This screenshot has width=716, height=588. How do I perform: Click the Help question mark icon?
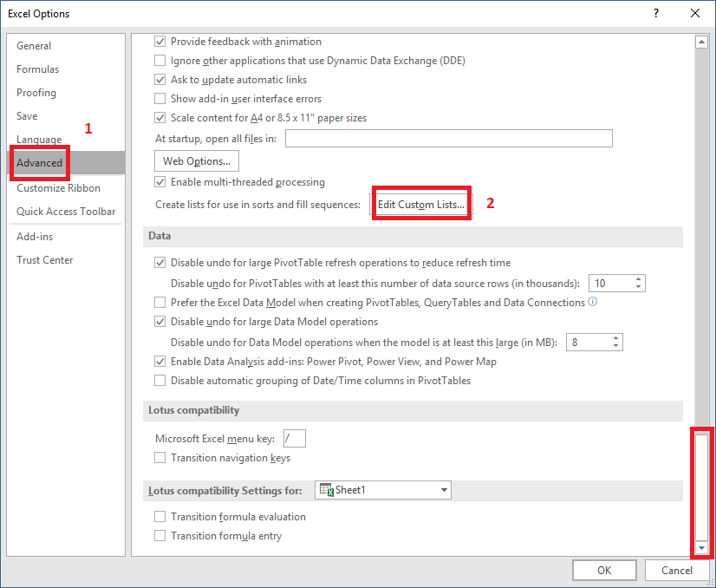[x=656, y=13]
